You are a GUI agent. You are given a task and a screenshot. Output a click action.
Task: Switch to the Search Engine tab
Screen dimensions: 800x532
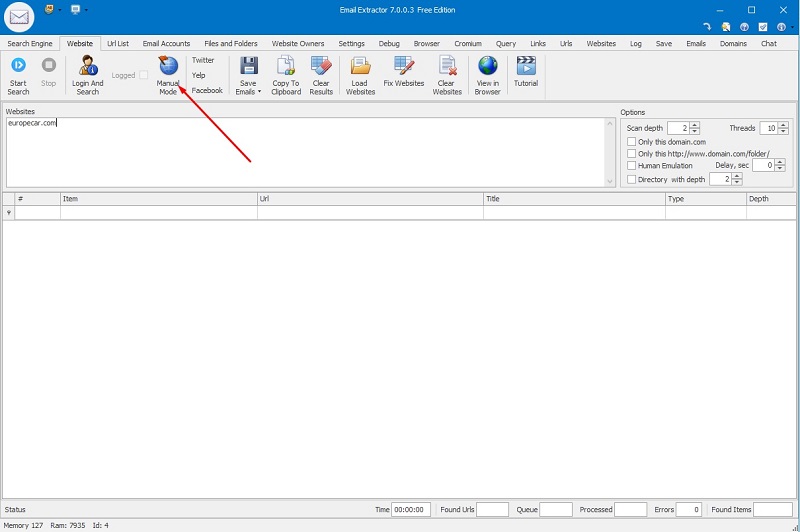pyautogui.click(x=30, y=43)
